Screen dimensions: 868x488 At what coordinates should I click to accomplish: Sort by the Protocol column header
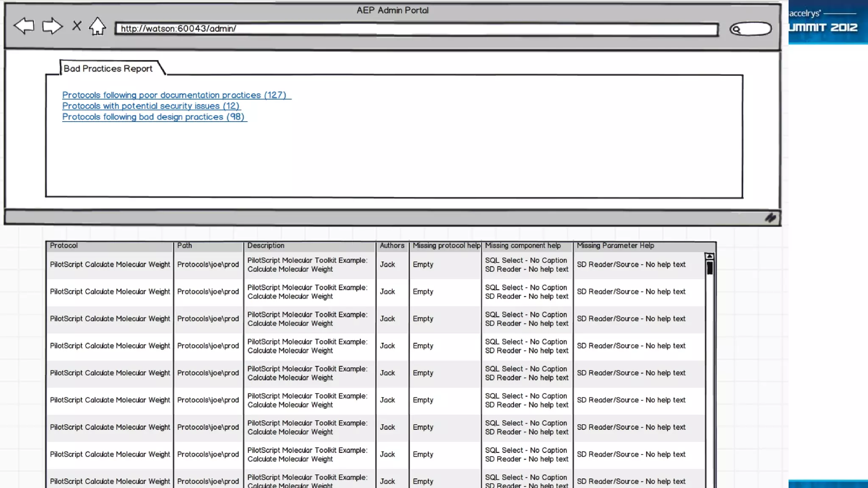point(64,246)
